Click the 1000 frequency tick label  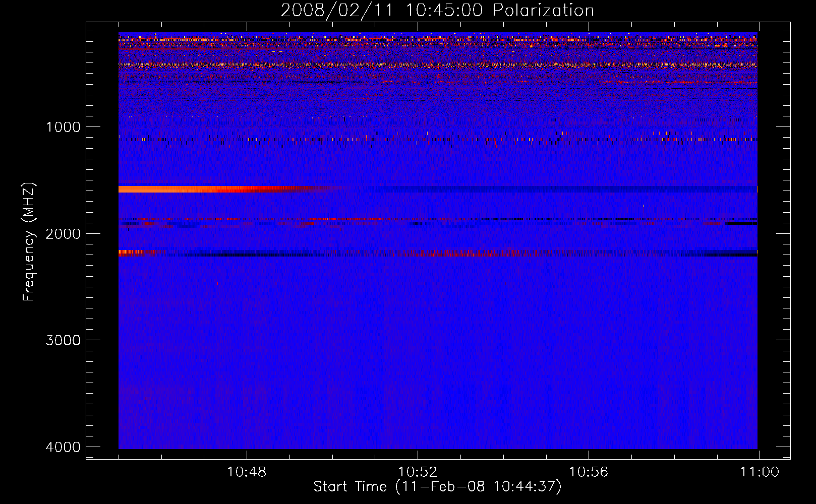pos(63,127)
